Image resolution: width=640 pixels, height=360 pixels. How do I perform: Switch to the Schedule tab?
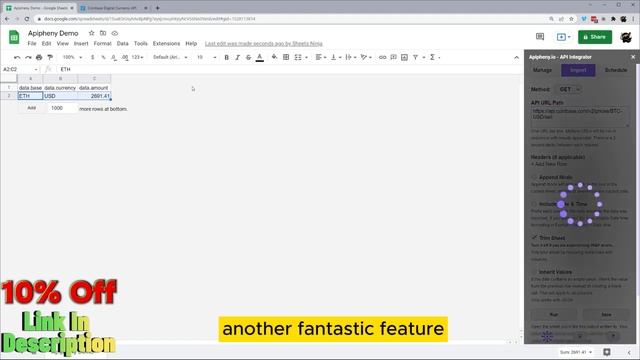[x=616, y=70]
